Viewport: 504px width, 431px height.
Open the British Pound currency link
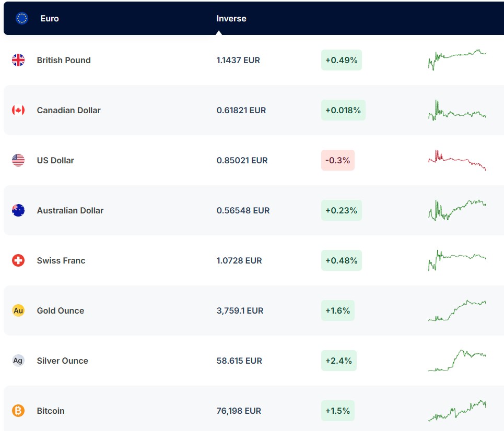64,60
